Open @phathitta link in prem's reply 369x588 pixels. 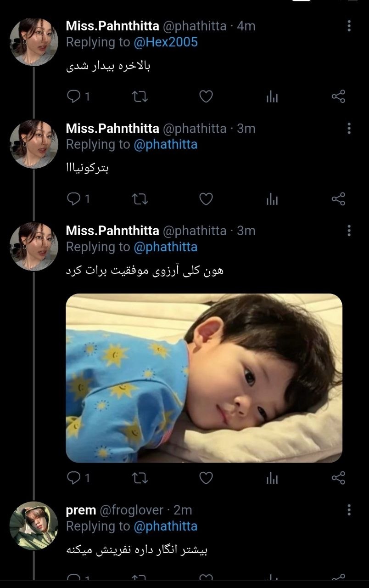click(166, 526)
